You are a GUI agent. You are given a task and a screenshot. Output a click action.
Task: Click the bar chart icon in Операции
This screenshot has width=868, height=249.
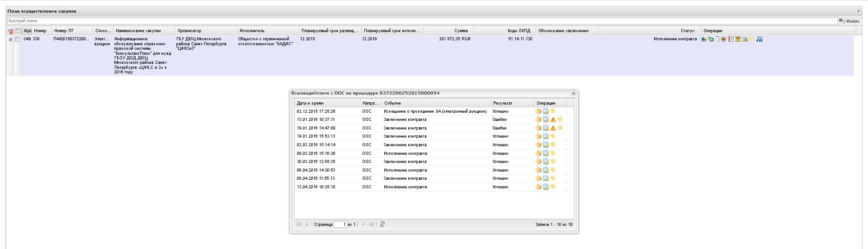tap(704, 39)
